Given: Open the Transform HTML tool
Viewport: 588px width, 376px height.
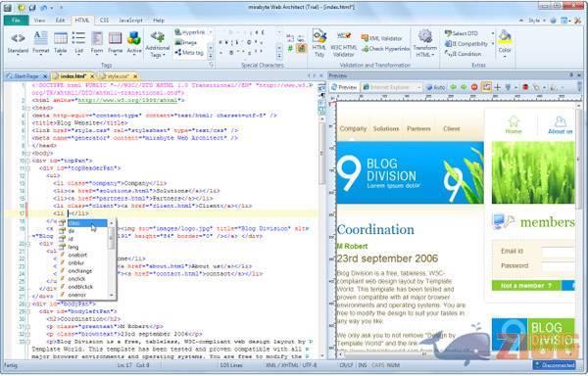Looking at the screenshot, I should 425,43.
